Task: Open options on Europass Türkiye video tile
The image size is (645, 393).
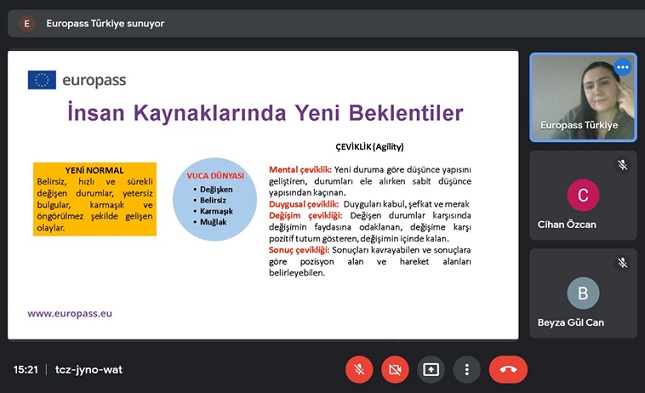Action: [x=623, y=67]
